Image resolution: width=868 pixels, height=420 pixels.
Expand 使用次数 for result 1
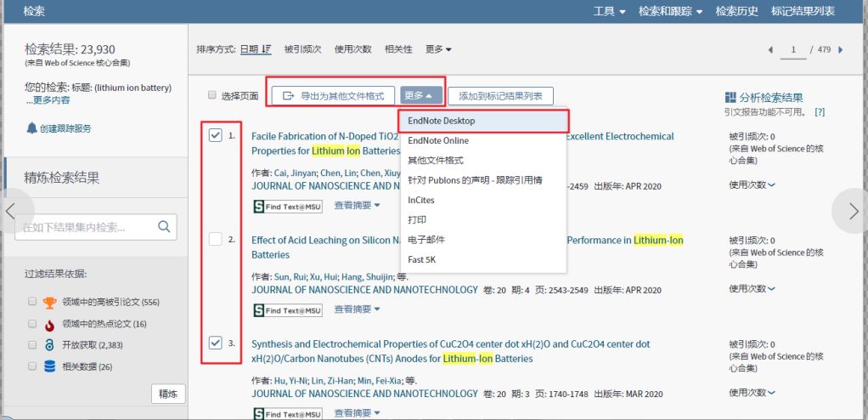752,184
